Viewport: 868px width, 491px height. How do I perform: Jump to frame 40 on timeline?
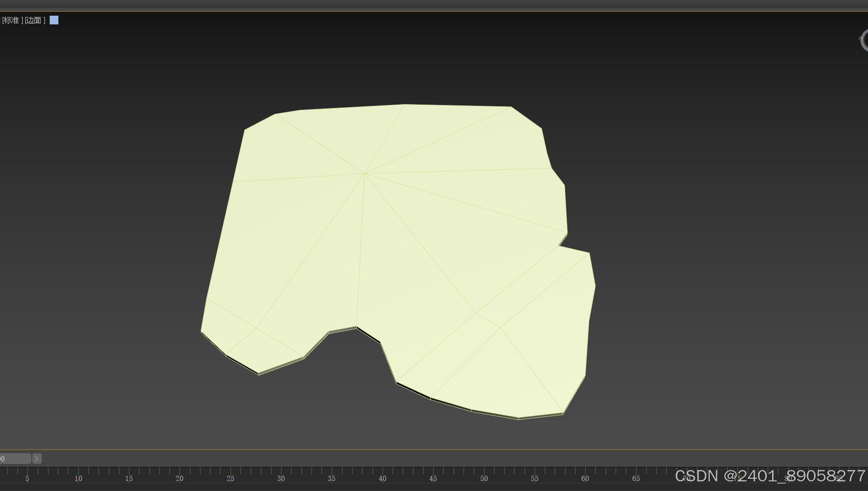[382, 478]
